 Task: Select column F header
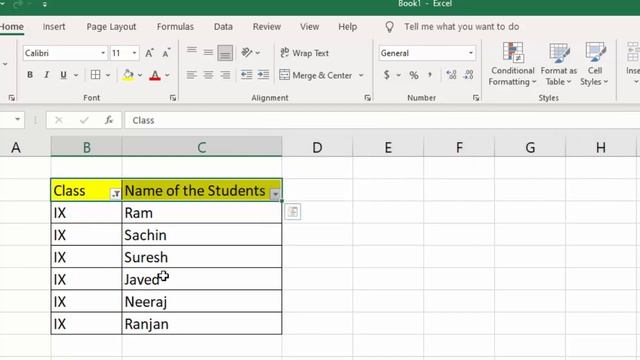(459, 147)
